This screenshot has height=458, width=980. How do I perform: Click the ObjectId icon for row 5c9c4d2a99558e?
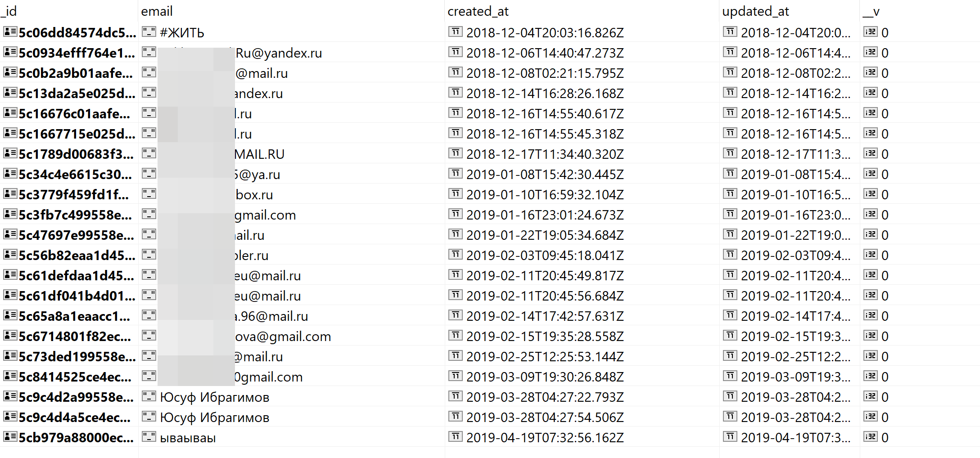(9, 397)
